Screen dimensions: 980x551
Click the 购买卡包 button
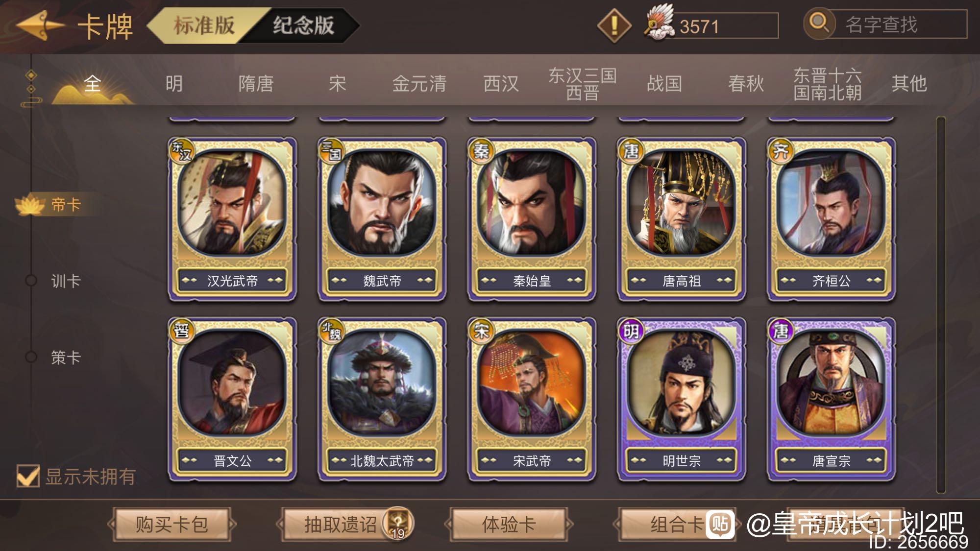tap(171, 524)
